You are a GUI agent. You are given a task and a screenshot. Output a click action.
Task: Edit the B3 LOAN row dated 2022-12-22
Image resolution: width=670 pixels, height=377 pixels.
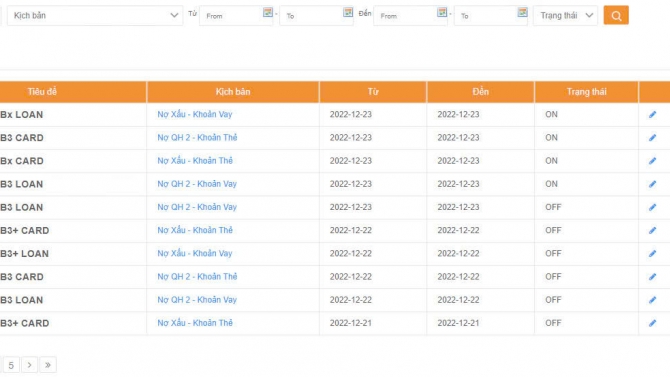click(652, 300)
